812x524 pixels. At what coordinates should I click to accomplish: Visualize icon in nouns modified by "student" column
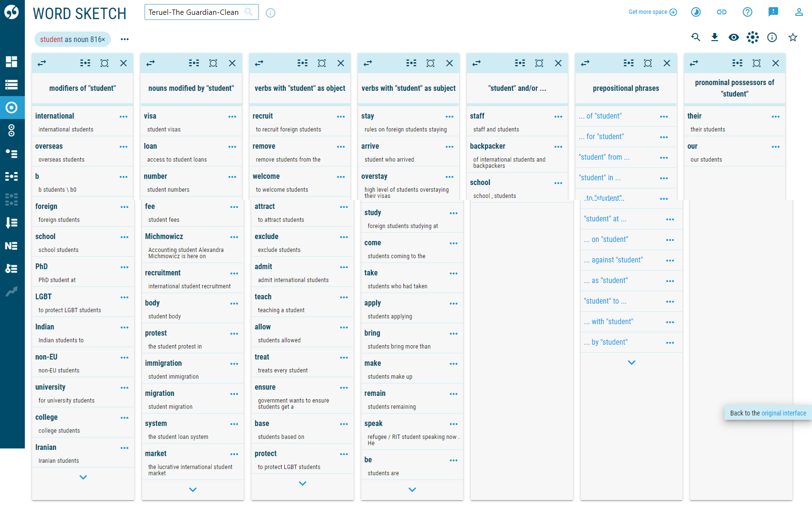point(213,63)
